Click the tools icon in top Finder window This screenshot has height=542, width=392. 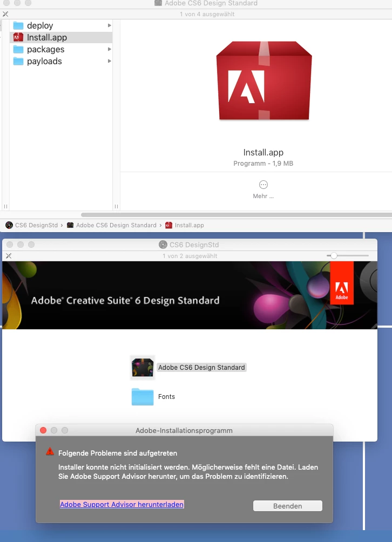(x=5, y=14)
